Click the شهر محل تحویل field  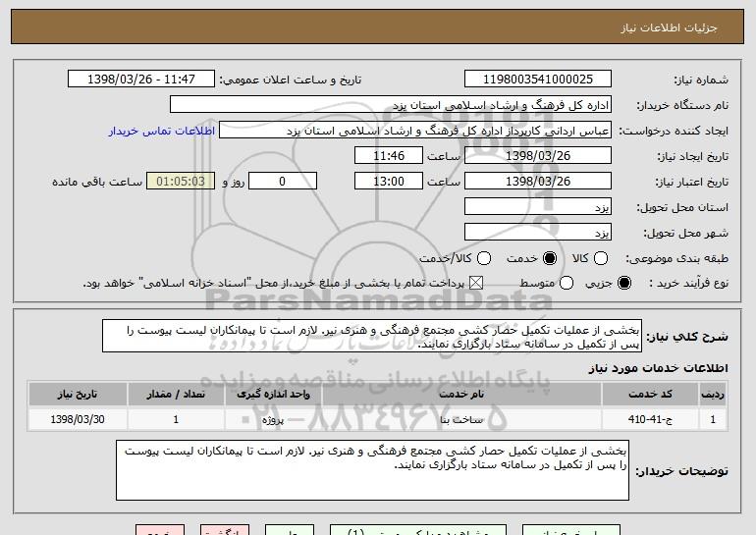point(538,233)
